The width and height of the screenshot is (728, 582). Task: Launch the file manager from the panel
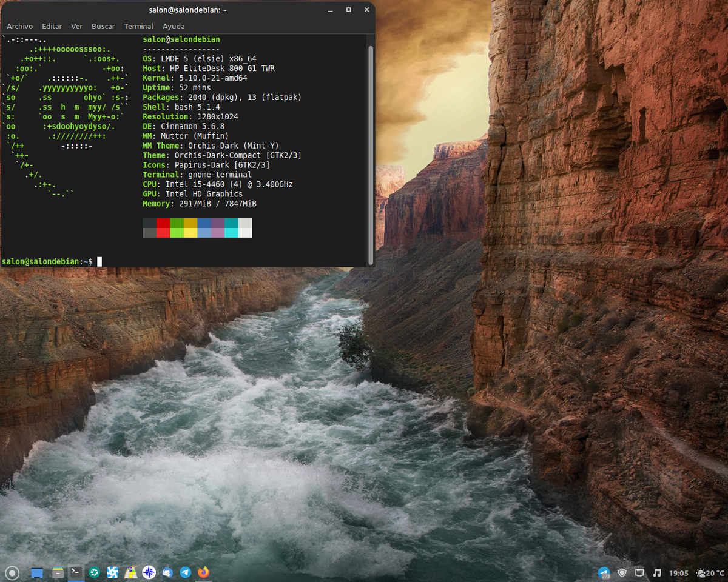(x=58, y=572)
